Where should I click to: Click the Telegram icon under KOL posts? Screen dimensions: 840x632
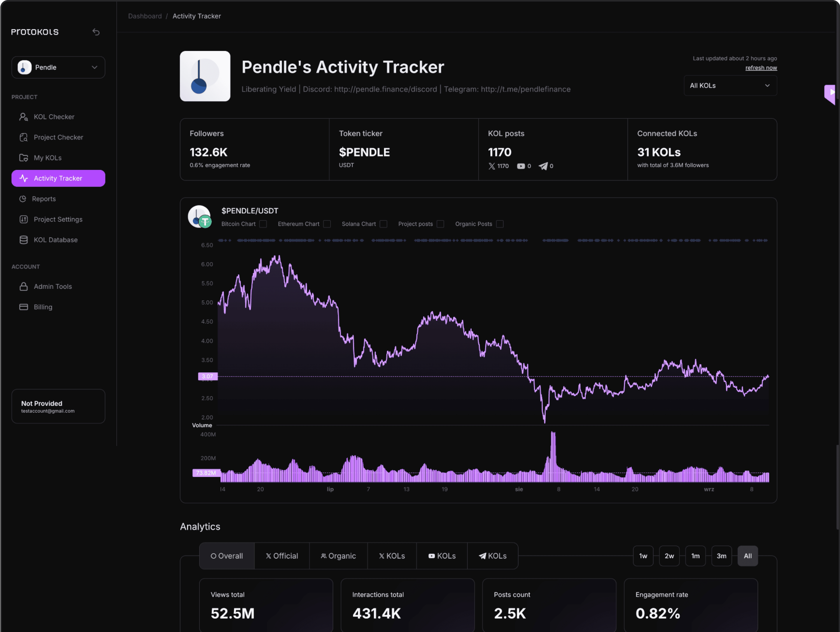tap(543, 166)
